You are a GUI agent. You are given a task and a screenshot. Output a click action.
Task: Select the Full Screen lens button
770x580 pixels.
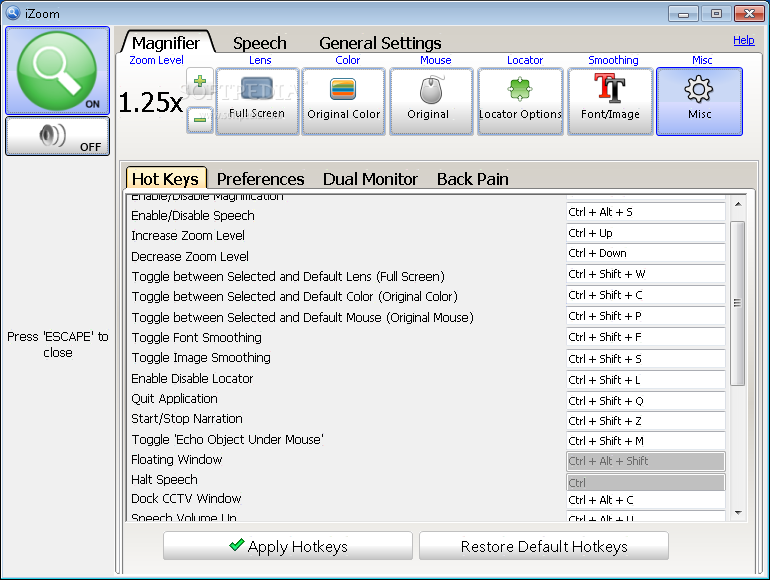[257, 101]
